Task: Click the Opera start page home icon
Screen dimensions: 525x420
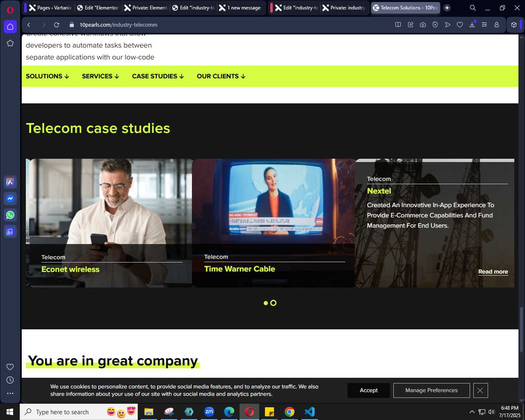Action: click(x=10, y=27)
